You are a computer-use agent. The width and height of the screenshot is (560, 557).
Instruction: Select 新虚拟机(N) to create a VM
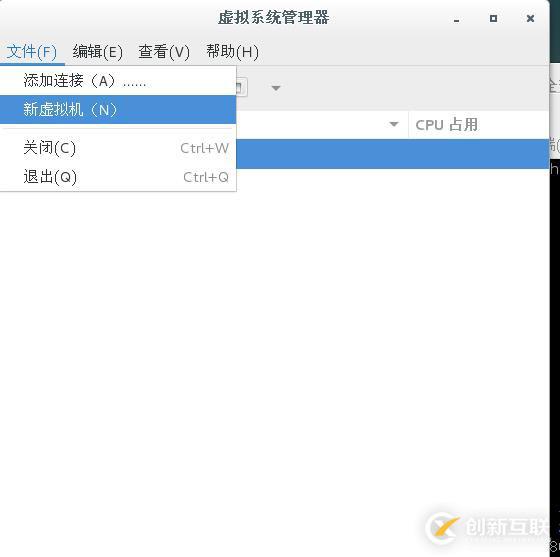(118, 110)
